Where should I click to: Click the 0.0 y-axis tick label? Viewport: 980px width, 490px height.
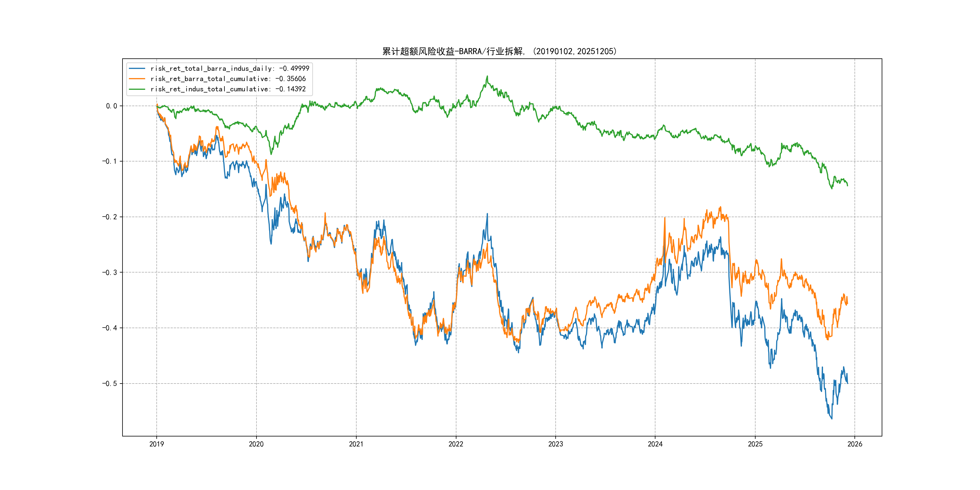111,106
